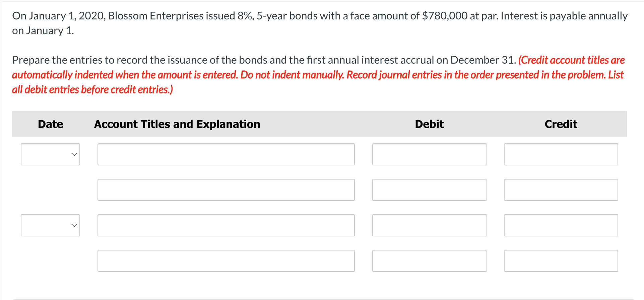Click the fourth row account title field
The image size is (644, 300).
coord(226,261)
